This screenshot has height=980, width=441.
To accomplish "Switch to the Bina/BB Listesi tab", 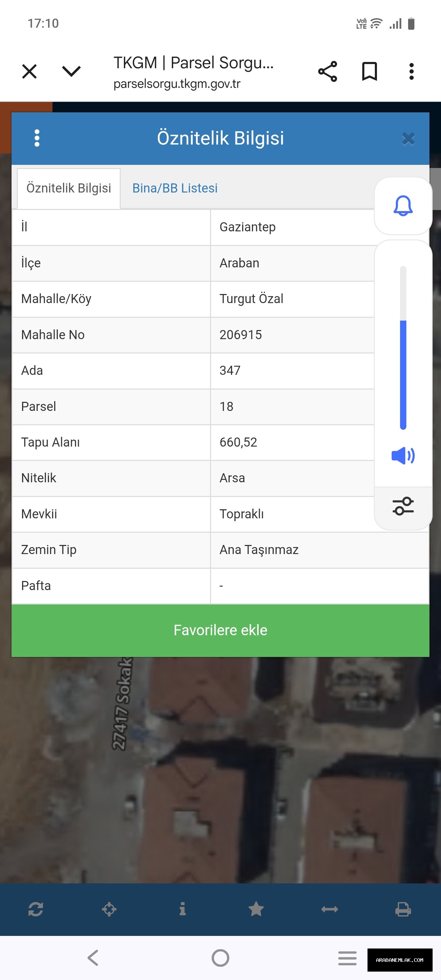I will (x=175, y=188).
